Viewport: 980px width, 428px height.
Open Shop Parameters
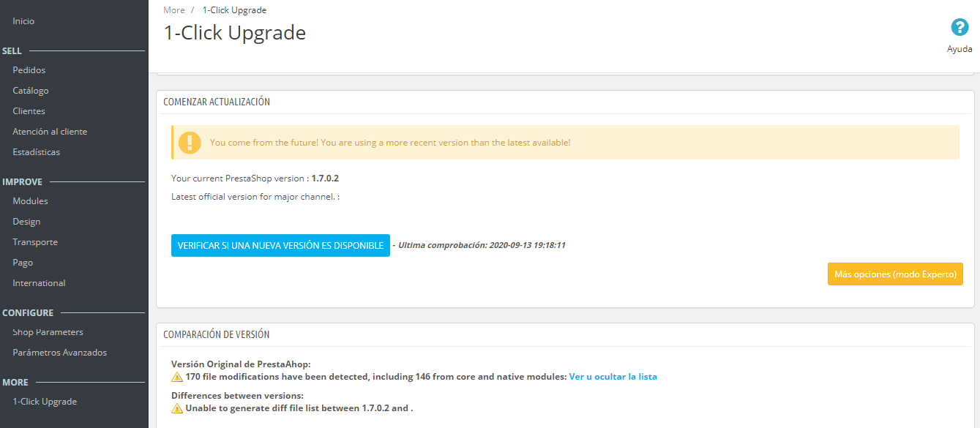coord(48,332)
